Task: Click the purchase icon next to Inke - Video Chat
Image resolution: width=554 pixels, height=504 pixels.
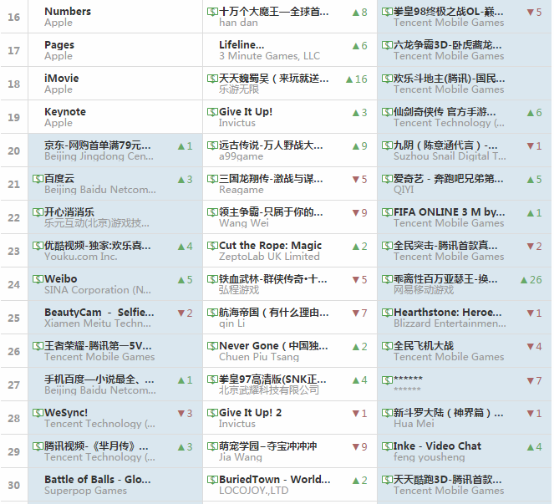Action: click(387, 446)
